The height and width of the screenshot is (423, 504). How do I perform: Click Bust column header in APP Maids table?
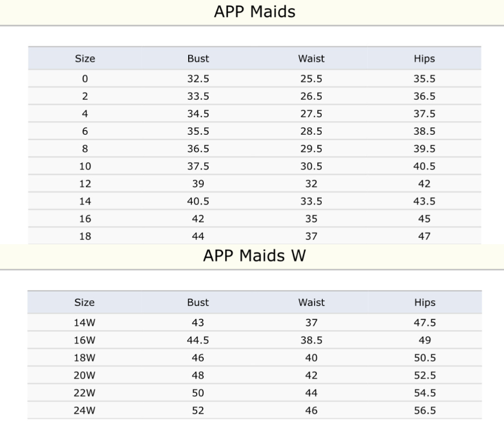pos(198,59)
